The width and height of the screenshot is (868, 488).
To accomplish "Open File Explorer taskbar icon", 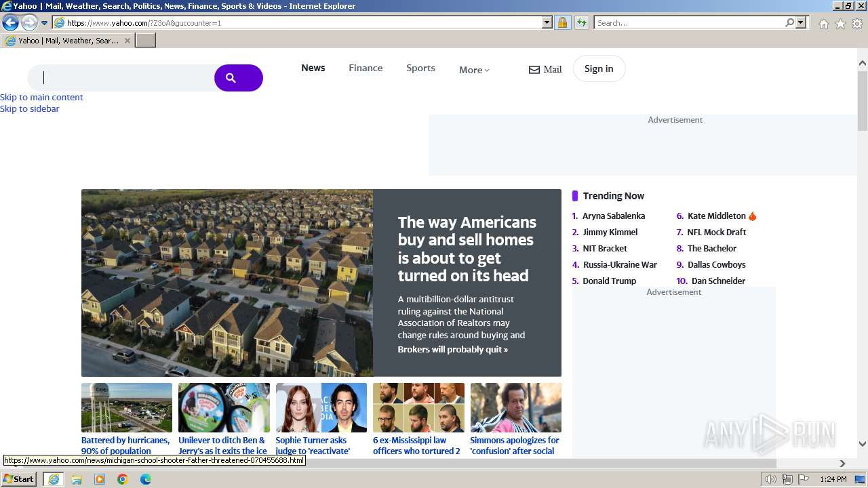I will [x=77, y=479].
